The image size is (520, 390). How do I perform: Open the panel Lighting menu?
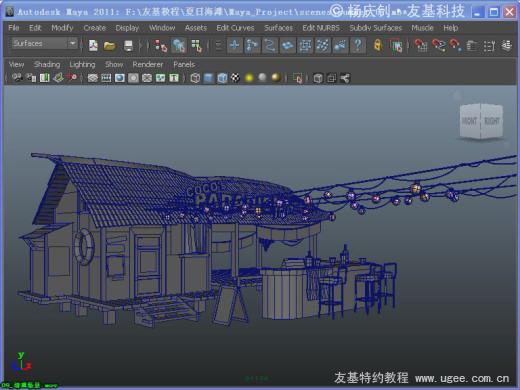82,64
